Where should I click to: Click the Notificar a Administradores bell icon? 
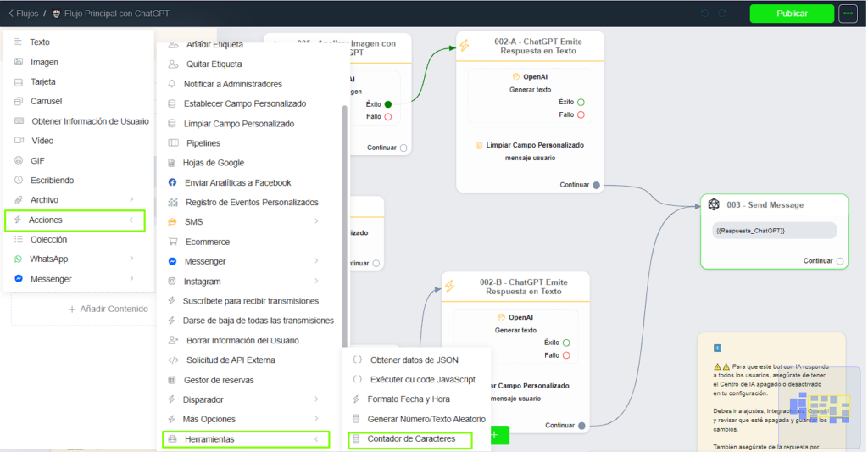173,84
